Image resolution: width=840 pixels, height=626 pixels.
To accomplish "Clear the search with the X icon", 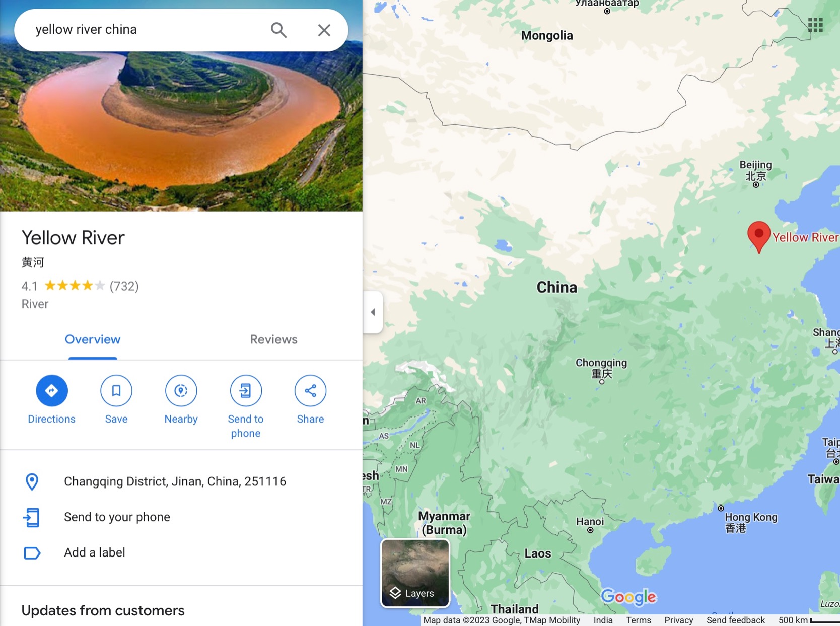I will pos(324,30).
